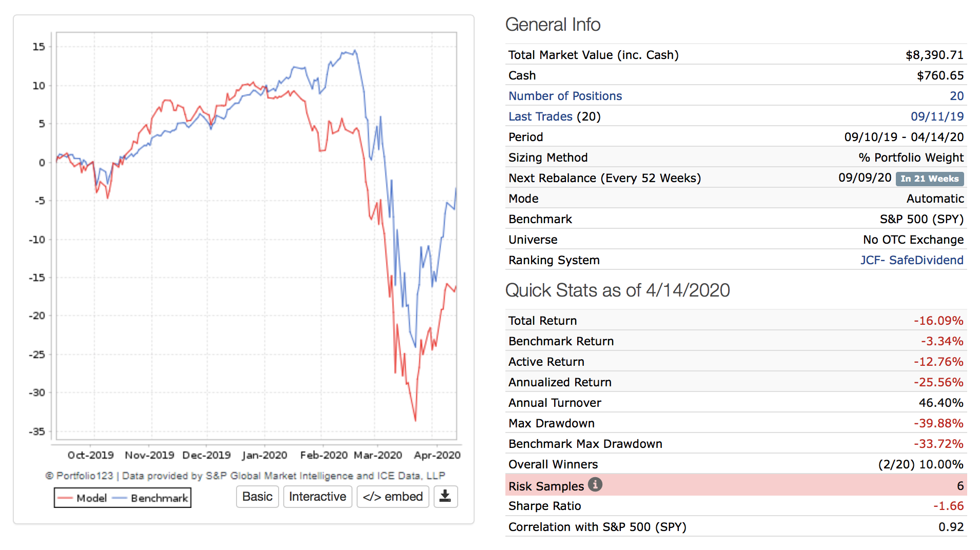The height and width of the screenshot is (550, 980).
Task: Click the download chart icon
Action: click(x=445, y=497)
